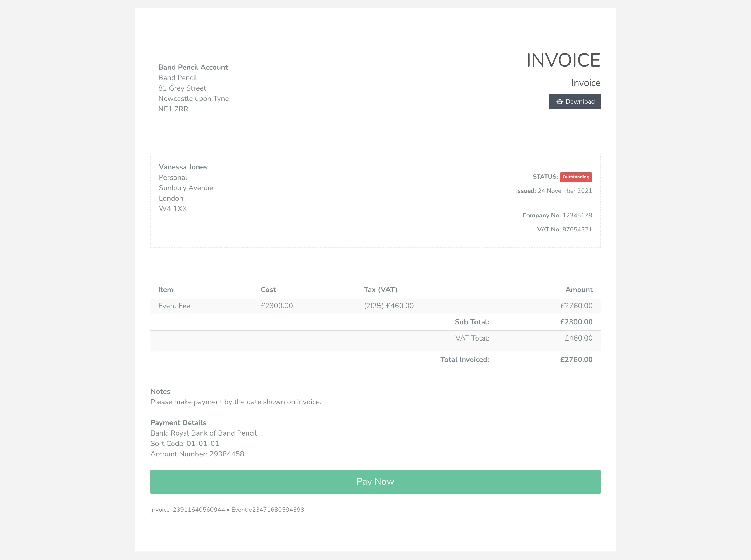This screenshot has width=751, height=560.
Task: Click the 'Payment Details' heading
Action: pyautogui.click(x=178, y=423)
